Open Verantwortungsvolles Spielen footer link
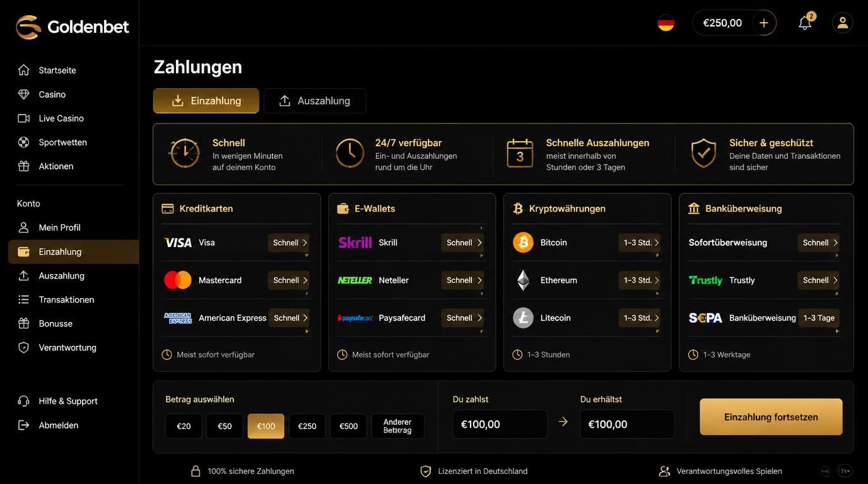Screen dimensions: 868x484 coord(720,471)
